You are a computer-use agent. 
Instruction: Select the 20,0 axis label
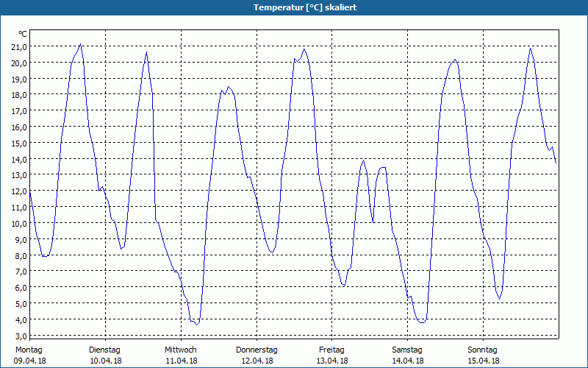[x=19, y=63]
